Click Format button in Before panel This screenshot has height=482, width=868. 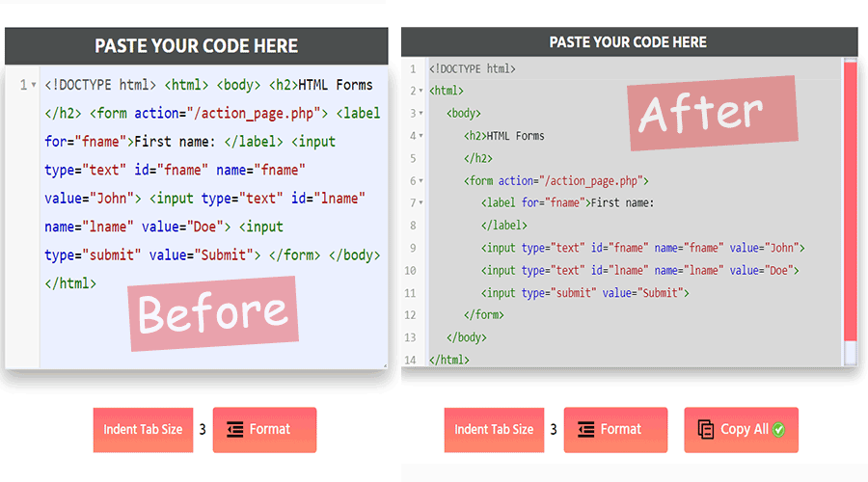coord(264,430)
